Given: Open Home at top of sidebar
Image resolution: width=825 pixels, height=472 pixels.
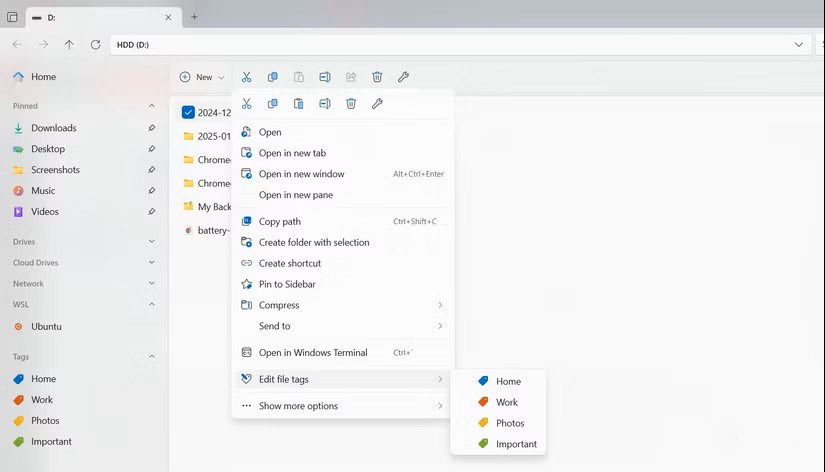Looking at the screenshot, I should coord(84,77).
